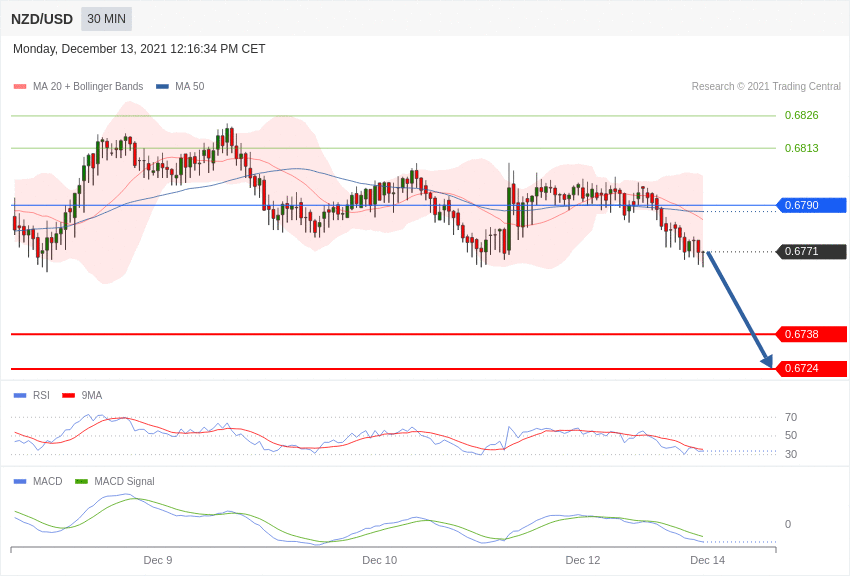Click the black 0.6771 current price tag

tap(811, 251)
